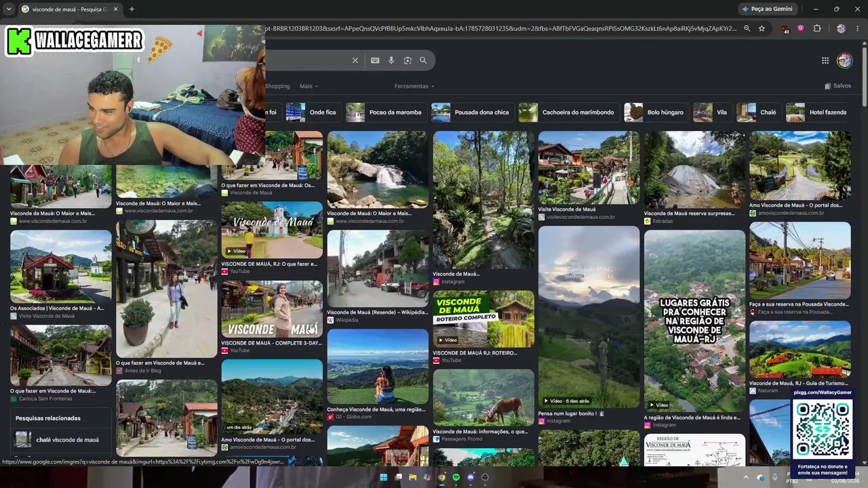The width and height of the screenshot is (868, 488).
Task: Open the red extension with 41 badge
Action: (785, 29)
